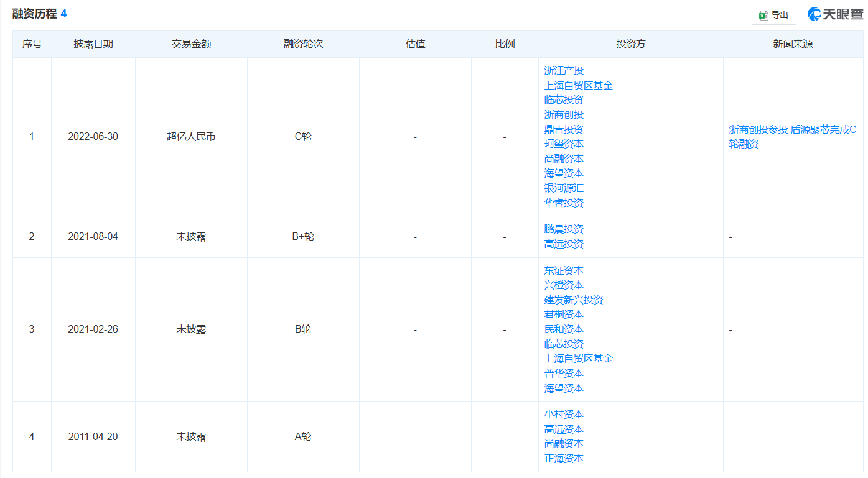Click investor 君桐资本
Screen dimensions: 868x478
[564, 314]
